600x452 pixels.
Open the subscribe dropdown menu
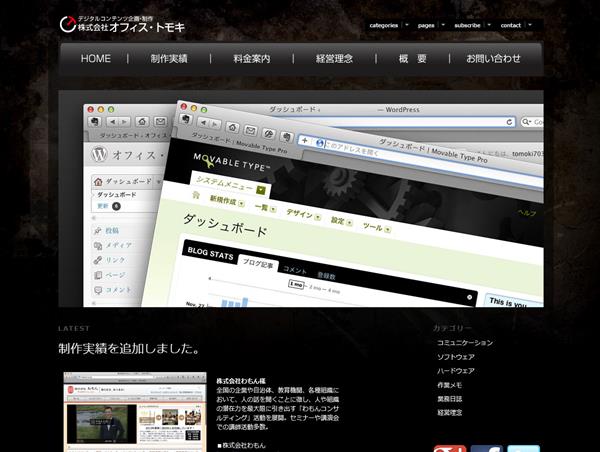[472, 25]
